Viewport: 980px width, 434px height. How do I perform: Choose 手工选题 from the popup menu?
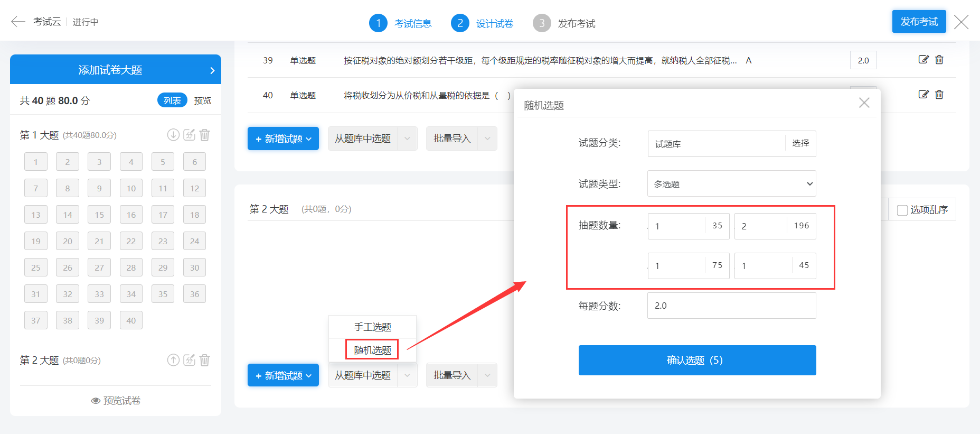coord(372,327)
